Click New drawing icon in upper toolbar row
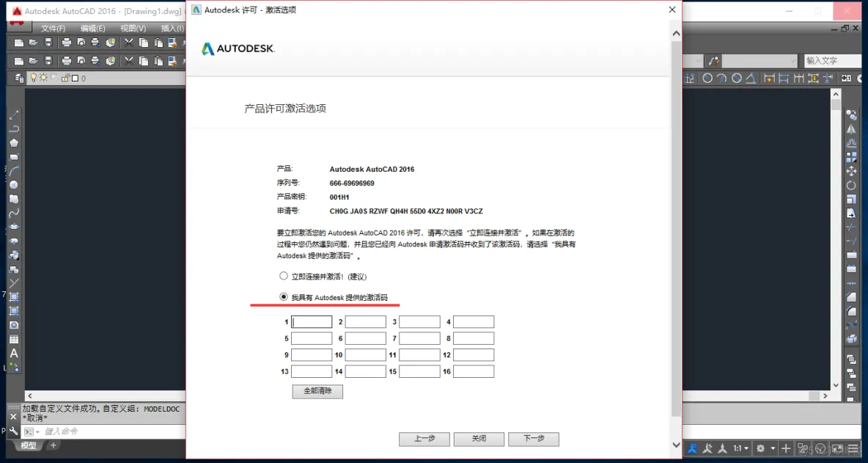Image resolution: width=868 pixels, height=463 pixels. pos(18,43)
